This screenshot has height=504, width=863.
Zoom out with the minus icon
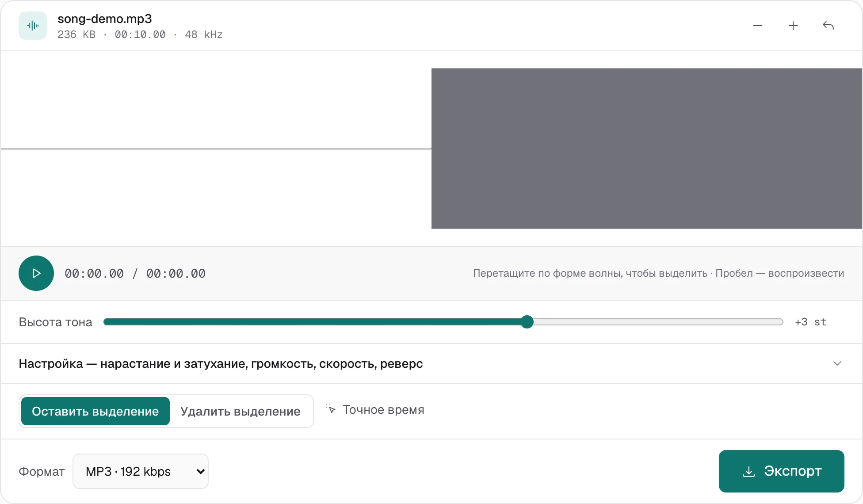[758, 26]
